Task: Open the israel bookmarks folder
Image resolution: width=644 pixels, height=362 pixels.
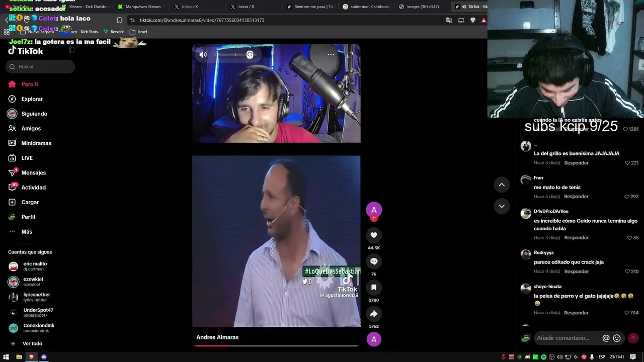Action: pos(138,32)
